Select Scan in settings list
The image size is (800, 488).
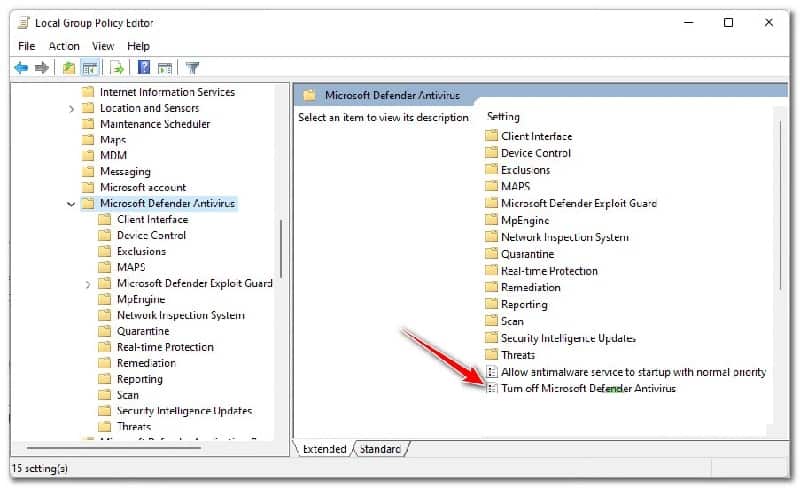coord(512,321)
